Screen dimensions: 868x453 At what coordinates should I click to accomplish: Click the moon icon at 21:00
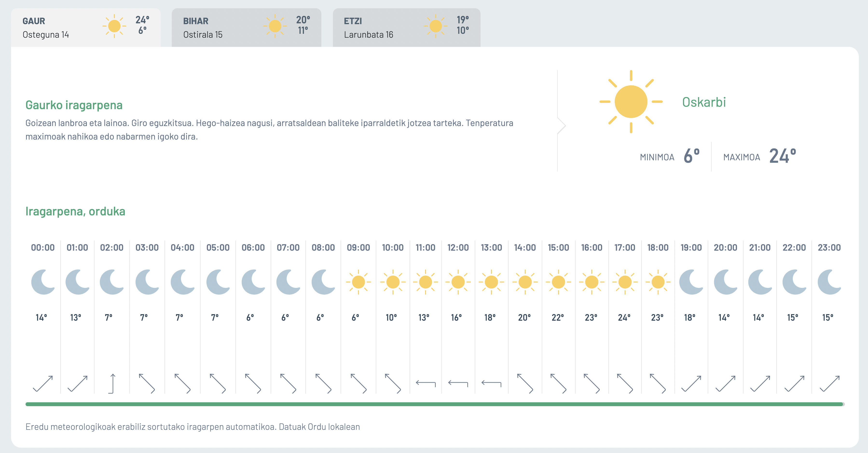(760, 282)
